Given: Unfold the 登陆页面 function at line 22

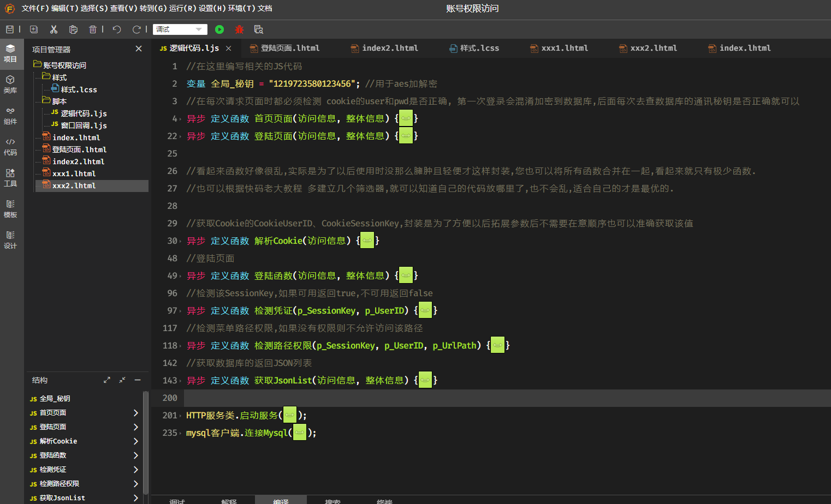Looking at the screenshot, I should click(406, 136).
